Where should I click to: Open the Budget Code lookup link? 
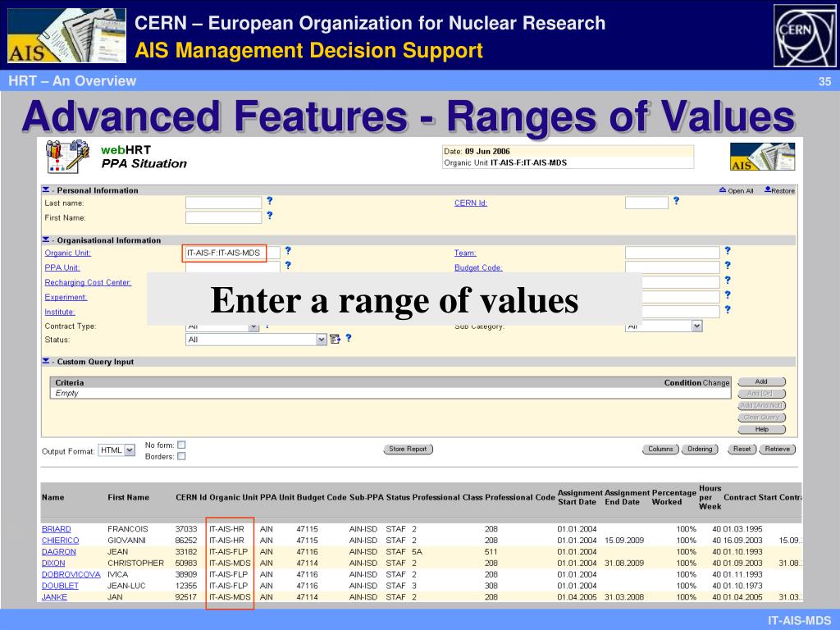pyautogui.click(x=478, y=268)
